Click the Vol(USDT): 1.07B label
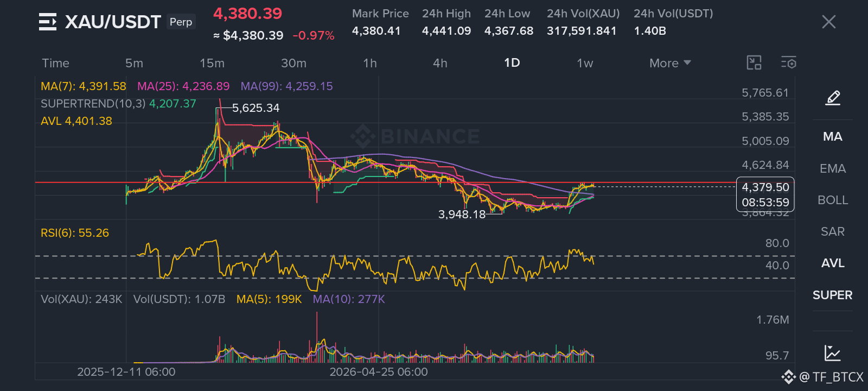 (179, 299)
